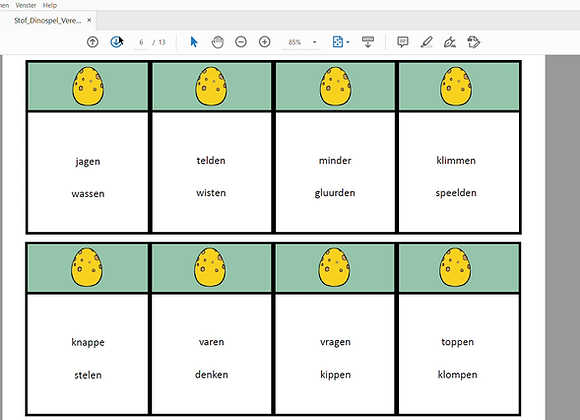Image resolution: width=580 pixels, height=420 pixels.
Task: Open page fit options dropdown arrow
Action: [348, 42]
